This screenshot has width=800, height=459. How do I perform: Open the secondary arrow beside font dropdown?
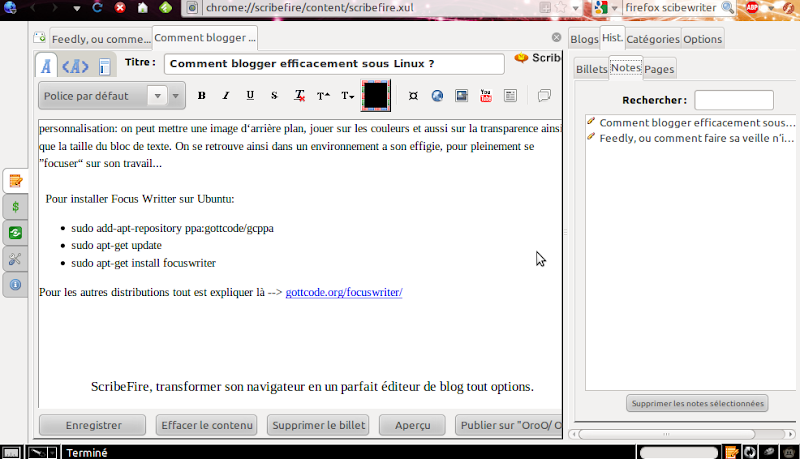tap(176, 95)
